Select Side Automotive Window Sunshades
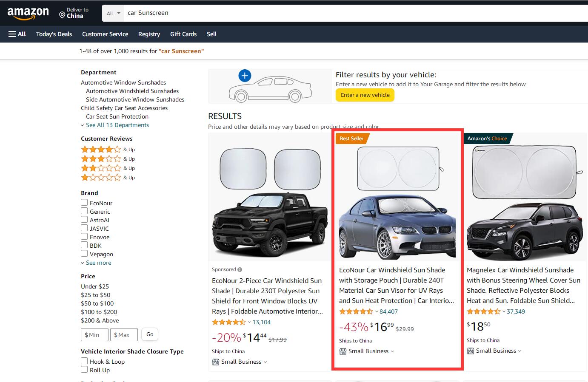This screenshot has height=382, width=588. pyautogui.click(x=135, y=99)
